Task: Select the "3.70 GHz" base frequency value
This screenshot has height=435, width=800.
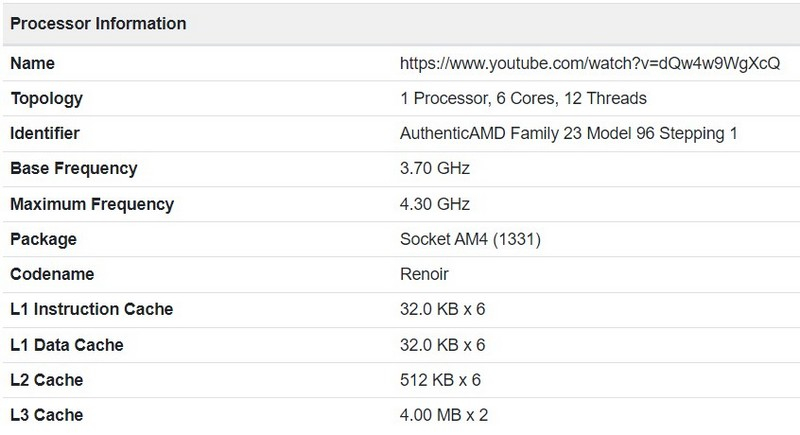Action: 434,168
